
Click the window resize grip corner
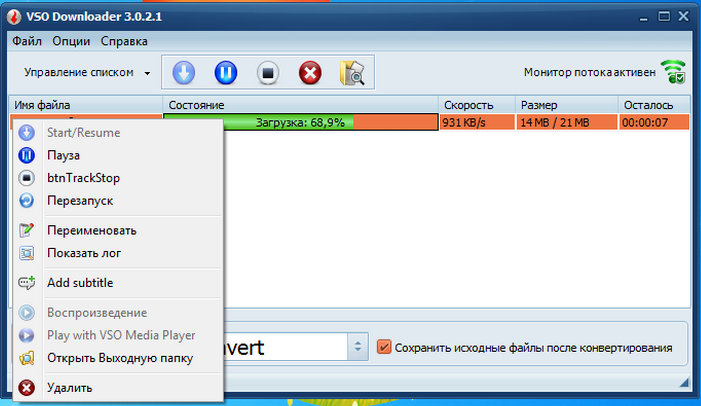tap(684, 382)
